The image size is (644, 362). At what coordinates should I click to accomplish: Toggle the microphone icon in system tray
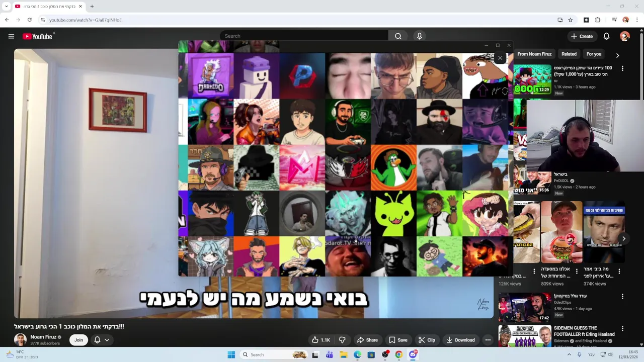point(580,354)
